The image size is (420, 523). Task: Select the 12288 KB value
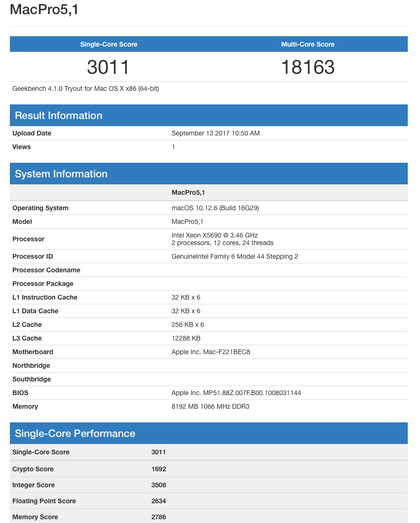click(x=186, y=338)
